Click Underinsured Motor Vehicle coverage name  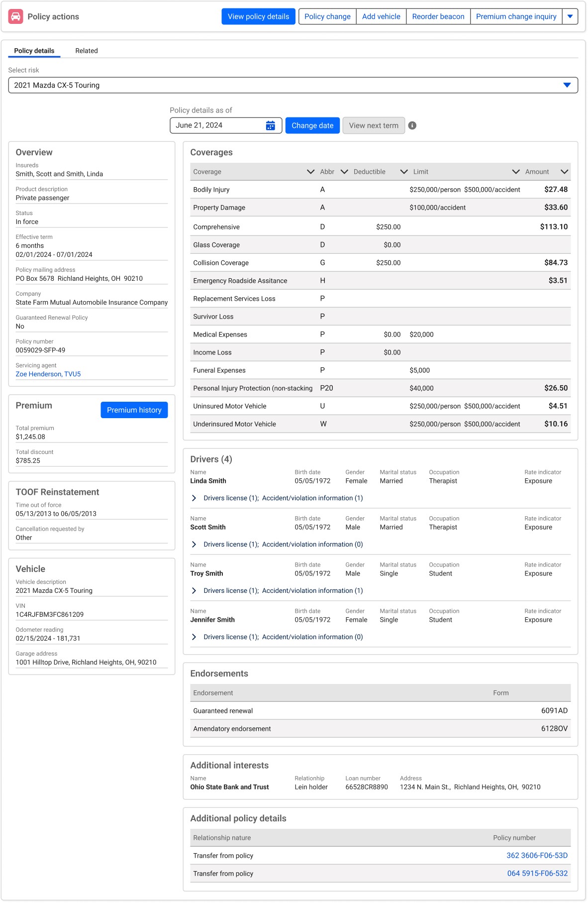(x=234, y=424)
